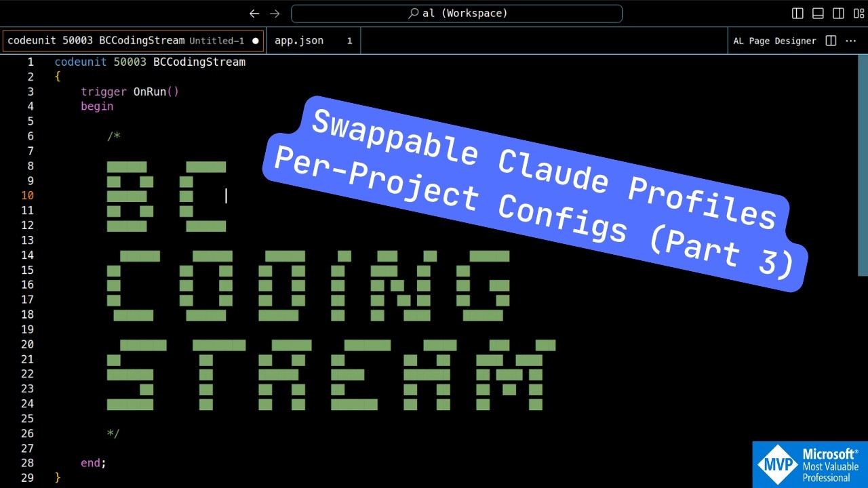Switch to the codeunit 50003 BCCodingStream tab
The image size is (868, 488).
133,41
